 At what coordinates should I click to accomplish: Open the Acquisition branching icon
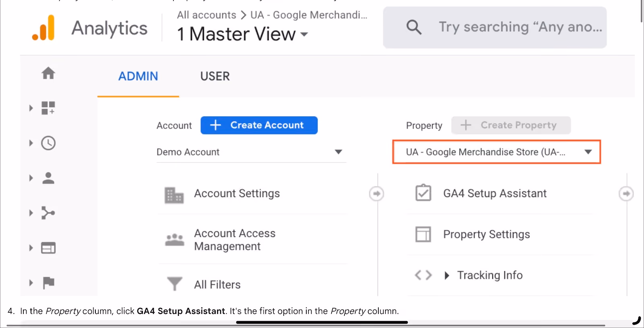(48, 213)
